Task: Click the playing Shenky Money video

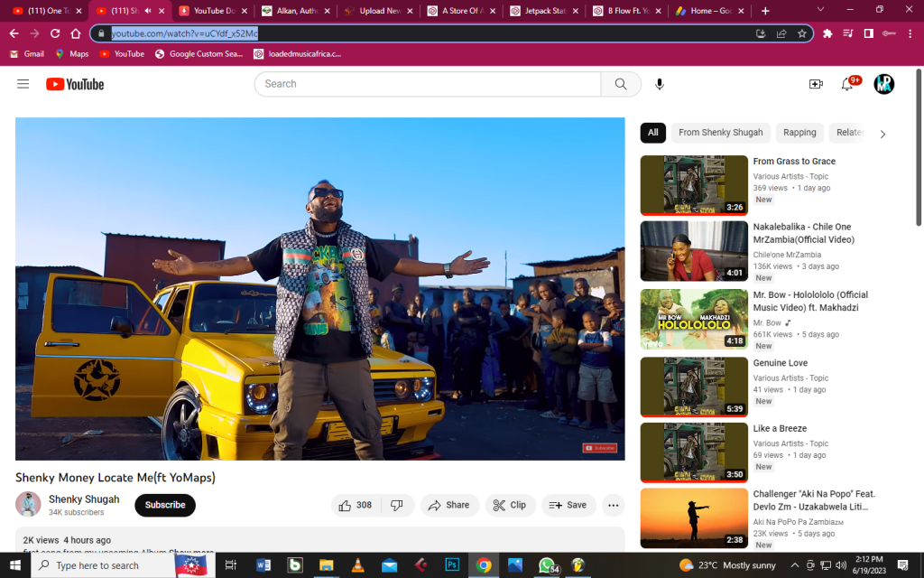Action: [x=320, y=289]
